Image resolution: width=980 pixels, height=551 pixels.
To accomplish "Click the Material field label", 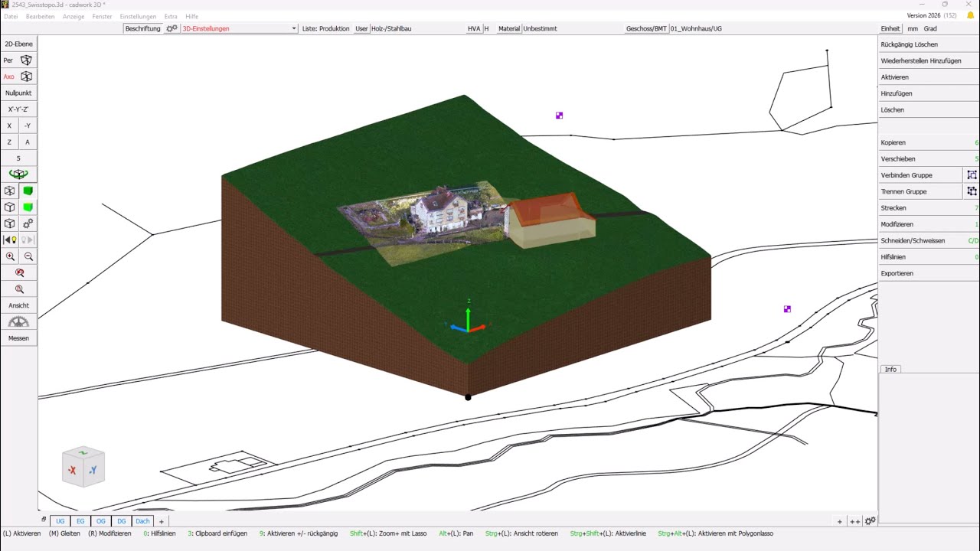I will tap(509, 28).
